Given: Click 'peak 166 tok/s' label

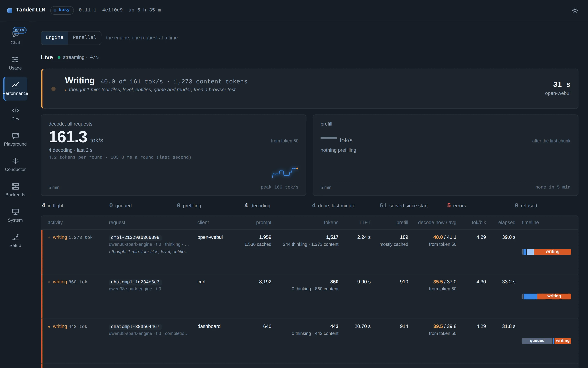Looking at the screenshot, I should click(280, 187).
